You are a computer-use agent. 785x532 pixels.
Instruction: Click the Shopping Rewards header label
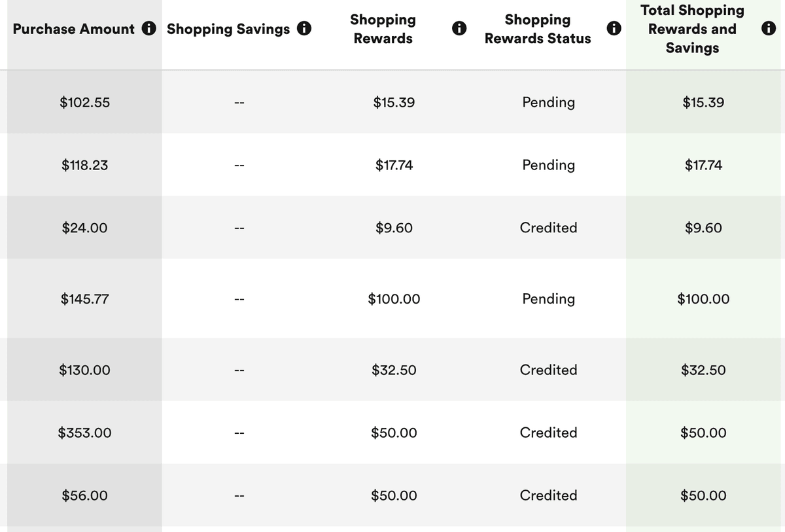383,29
